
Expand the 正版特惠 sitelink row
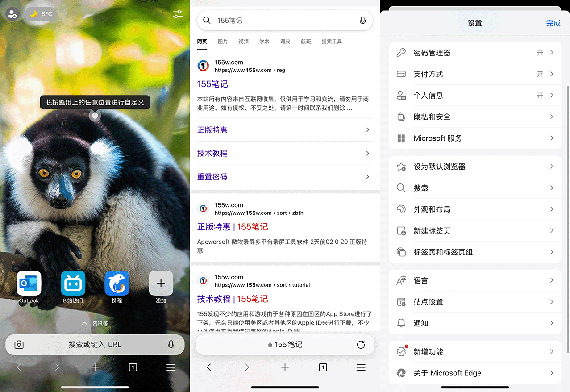click(x=284, y=130)
